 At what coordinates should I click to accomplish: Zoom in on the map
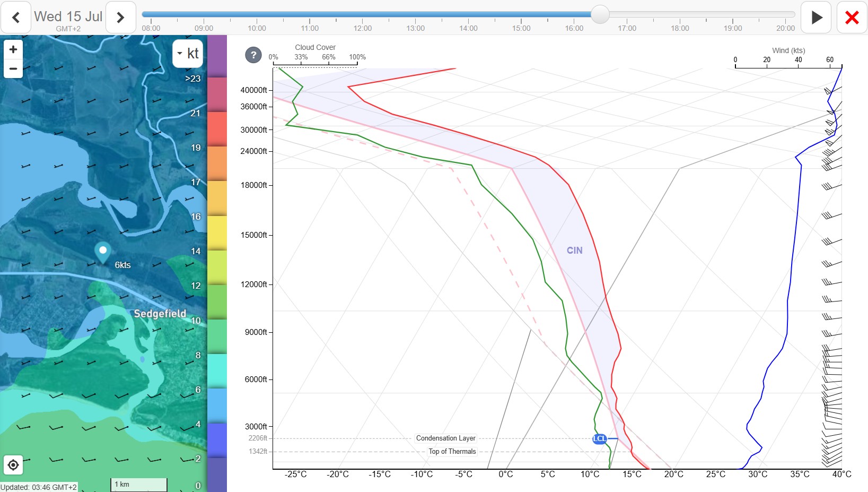point(13,49)
